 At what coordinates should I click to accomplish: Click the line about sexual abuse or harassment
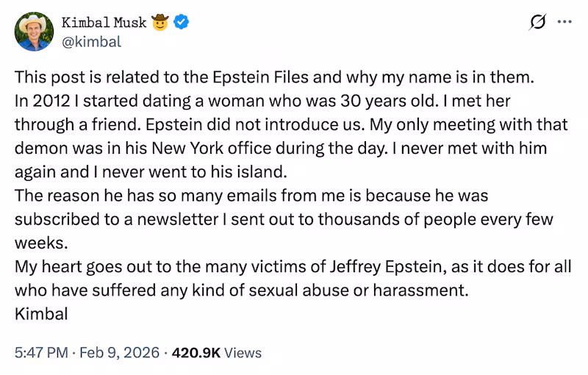(x=241, y=290)
